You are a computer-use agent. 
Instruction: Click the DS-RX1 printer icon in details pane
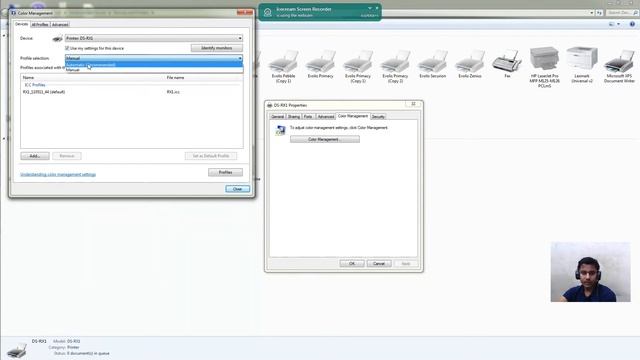[x=17, y=351]
